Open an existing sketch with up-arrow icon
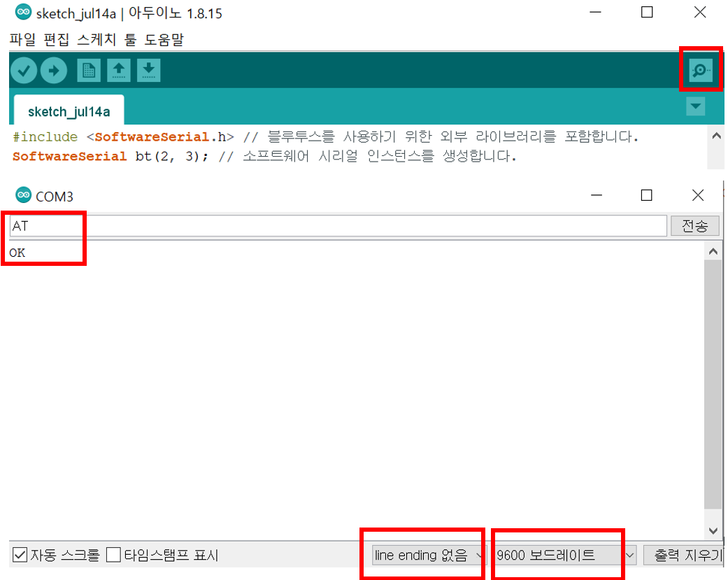Image resolution: width=728 pixels, height=580 pixels. 119,71
